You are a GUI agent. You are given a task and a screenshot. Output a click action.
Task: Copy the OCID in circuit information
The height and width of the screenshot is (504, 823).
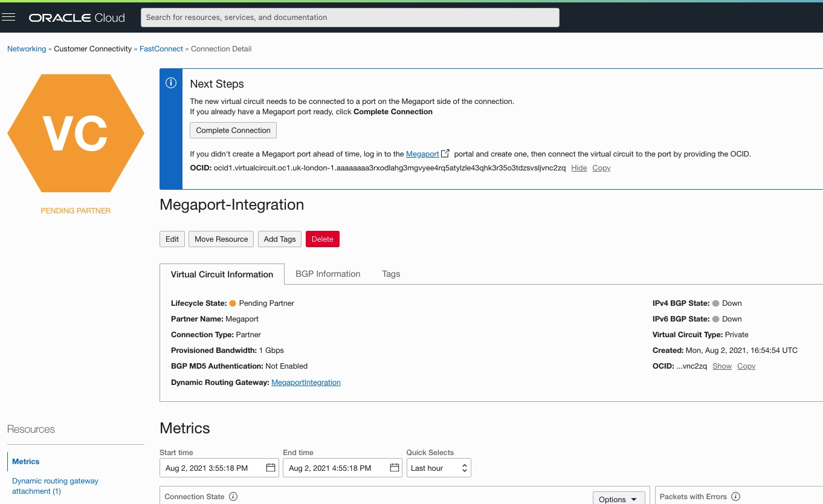pyautogui.click(x=746, y=366)
